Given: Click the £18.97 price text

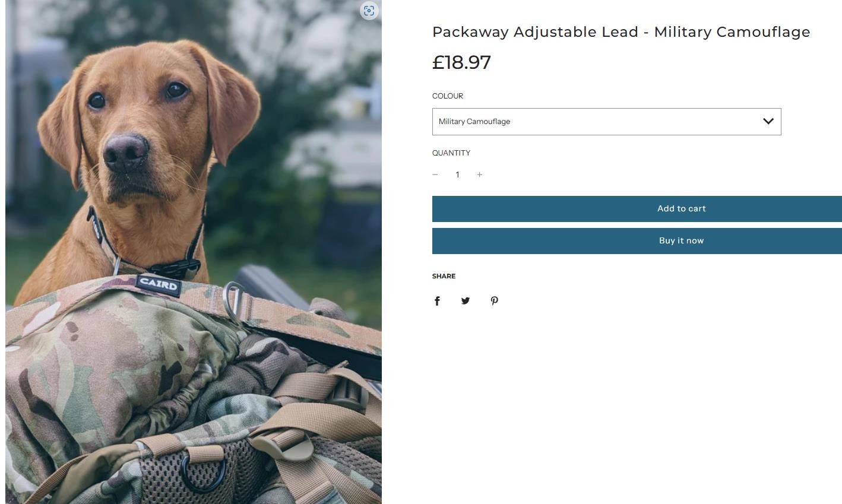Looking at the screenshot, I should click(x=461, y=62).
